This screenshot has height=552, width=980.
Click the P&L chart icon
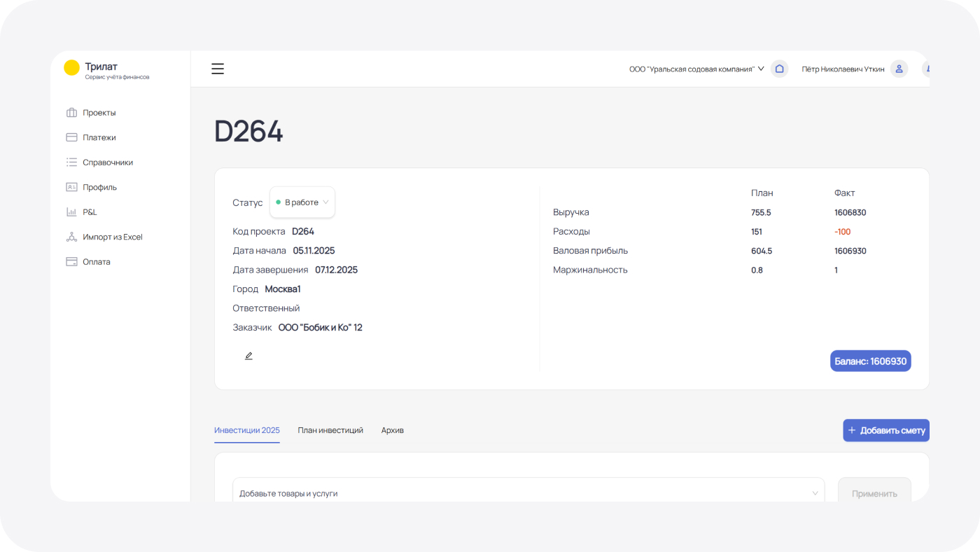click(x=71, y=212)
